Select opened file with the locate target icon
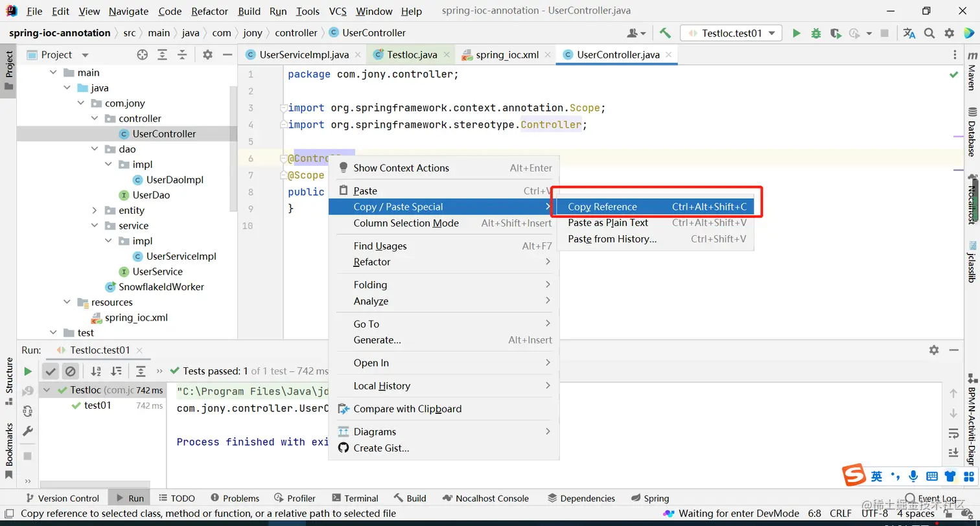980x526 pixels. pyautogui.click(x=143, y=55)
